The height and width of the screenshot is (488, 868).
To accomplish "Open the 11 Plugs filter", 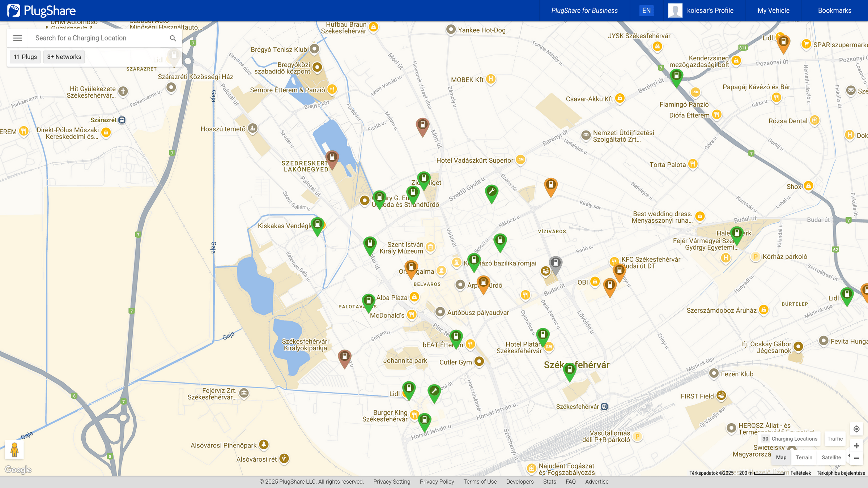I will [x=25, y=57].
